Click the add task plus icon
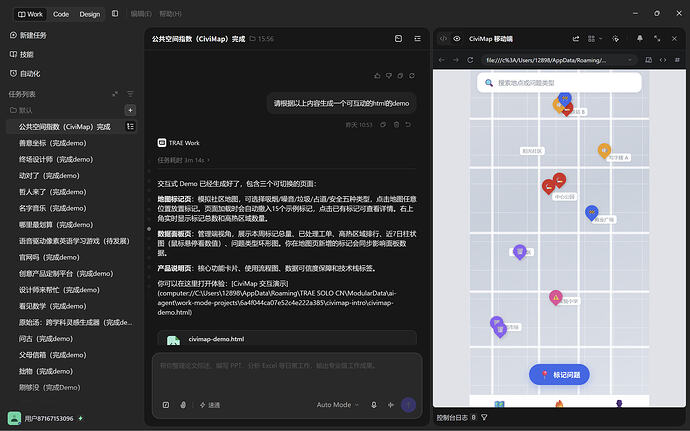Viewport: 690px width, 431px height. click(x=130, y=110)
